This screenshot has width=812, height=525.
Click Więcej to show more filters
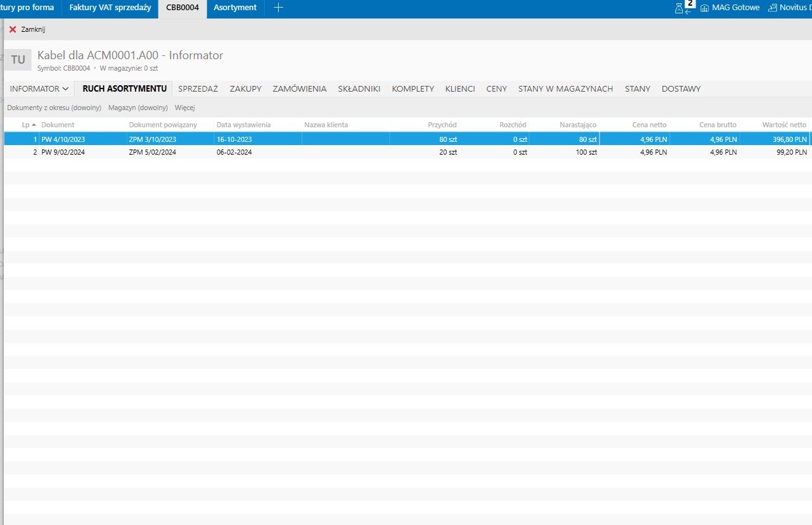[x=185, y=108]
